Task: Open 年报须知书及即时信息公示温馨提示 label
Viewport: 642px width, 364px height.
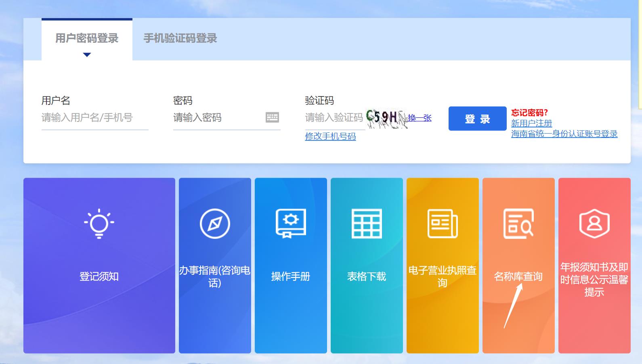Action: coord(594,279)
